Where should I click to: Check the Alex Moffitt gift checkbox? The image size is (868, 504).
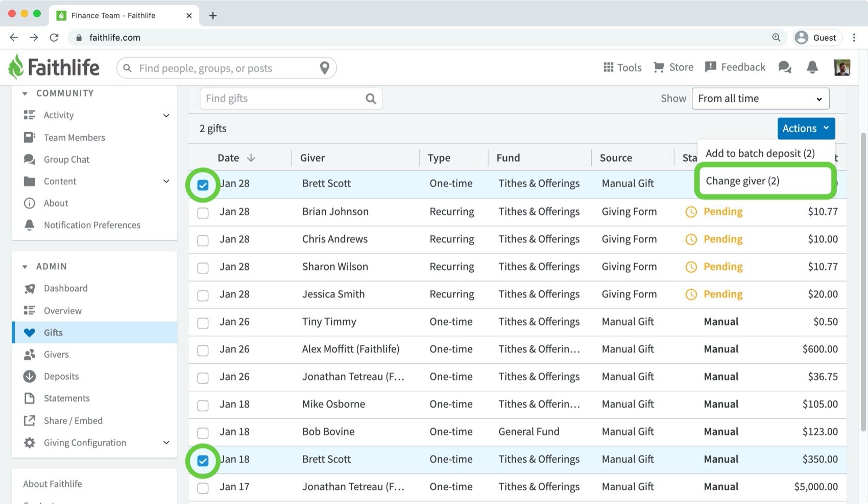click(x=203, y=350)
